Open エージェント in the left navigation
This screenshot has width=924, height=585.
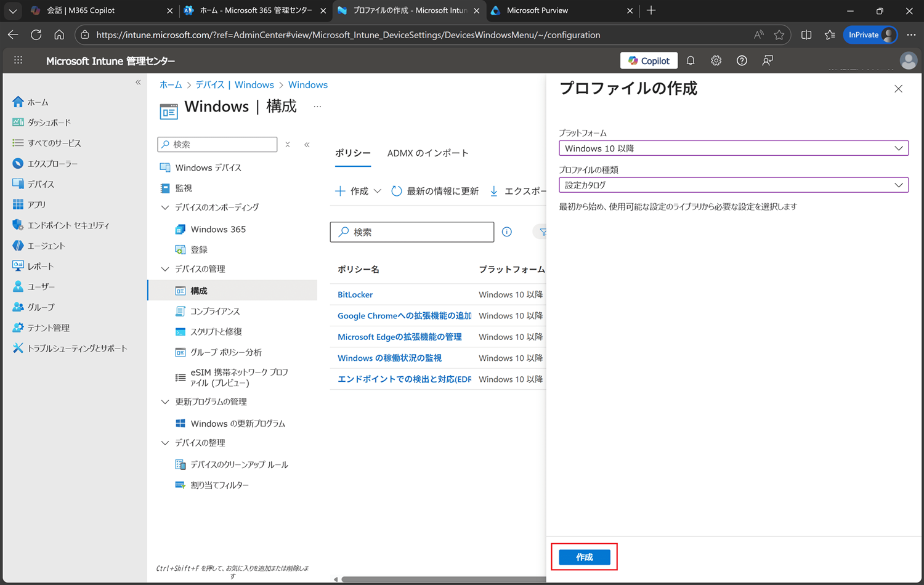click(x=39, y=246)
